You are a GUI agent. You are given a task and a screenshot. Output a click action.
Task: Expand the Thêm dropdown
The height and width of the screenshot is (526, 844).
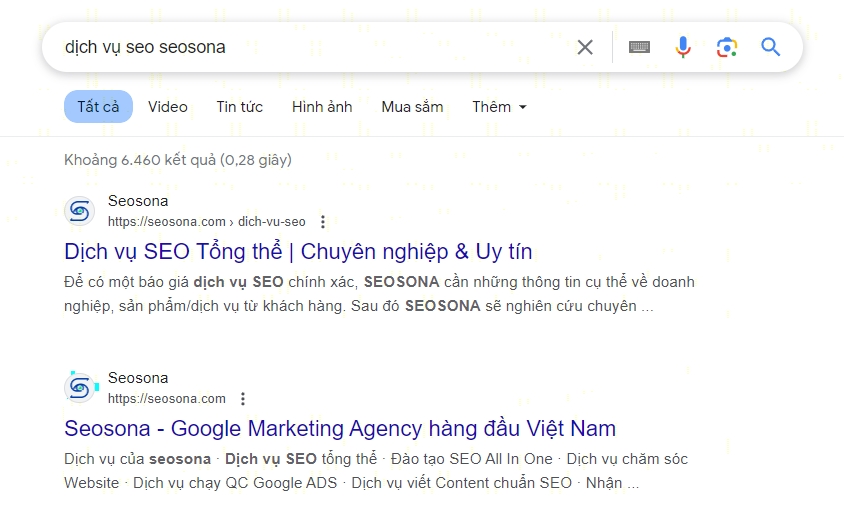[499, 107]
